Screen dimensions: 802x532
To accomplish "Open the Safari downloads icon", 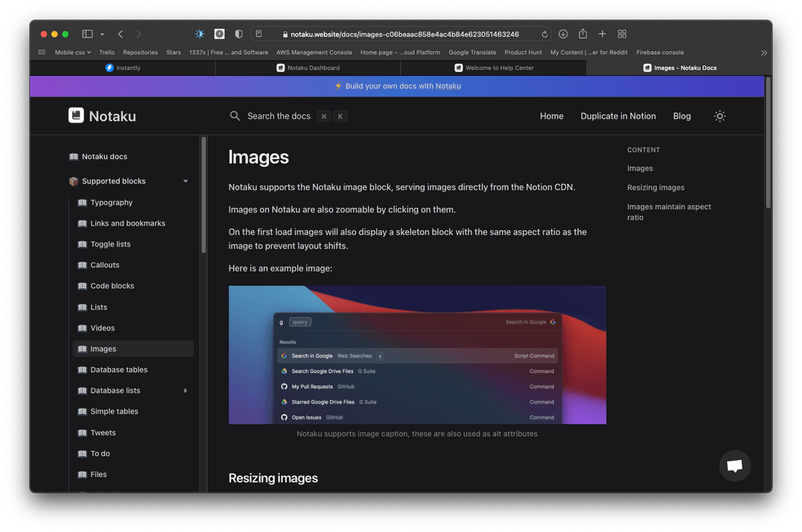I will 563,34.
